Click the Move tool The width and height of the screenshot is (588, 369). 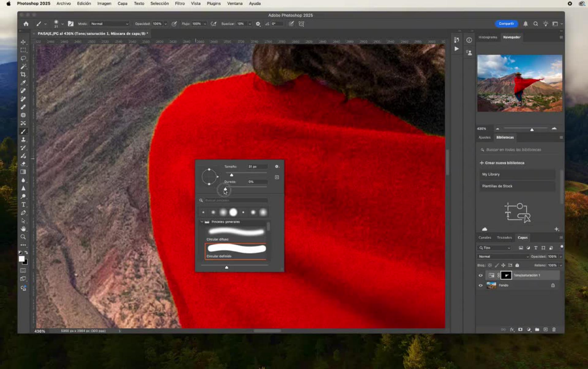point(23,42)
